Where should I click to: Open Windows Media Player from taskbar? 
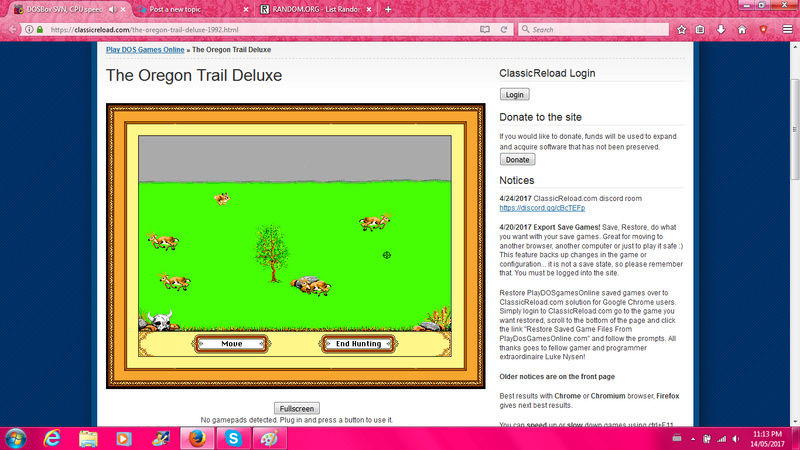coord(123,439)
